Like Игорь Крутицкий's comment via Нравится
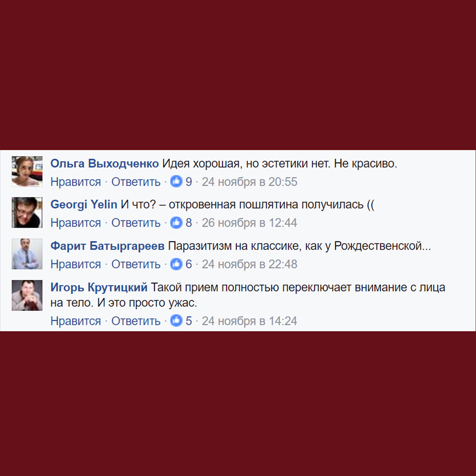Screen dimensions: 476x476 tap(76, 321)
